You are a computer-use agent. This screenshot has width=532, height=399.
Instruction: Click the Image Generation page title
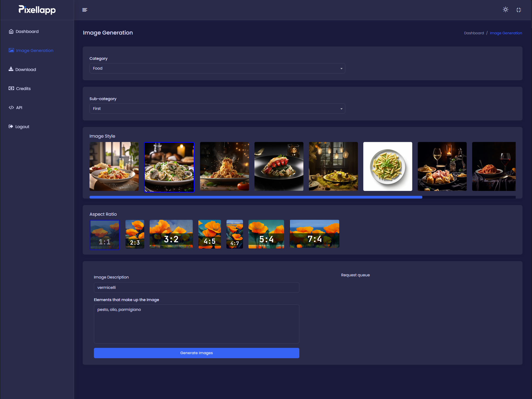pos(108,33)
